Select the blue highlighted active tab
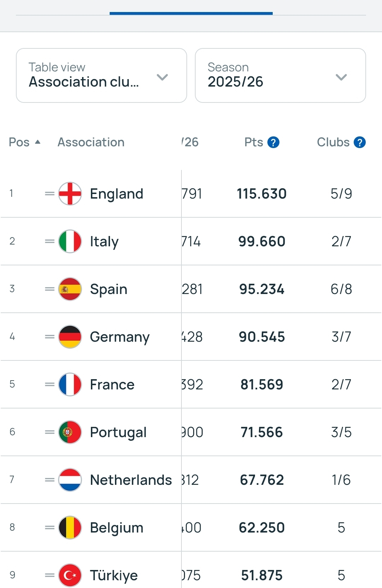382x588 pixels. coord(191,13)
